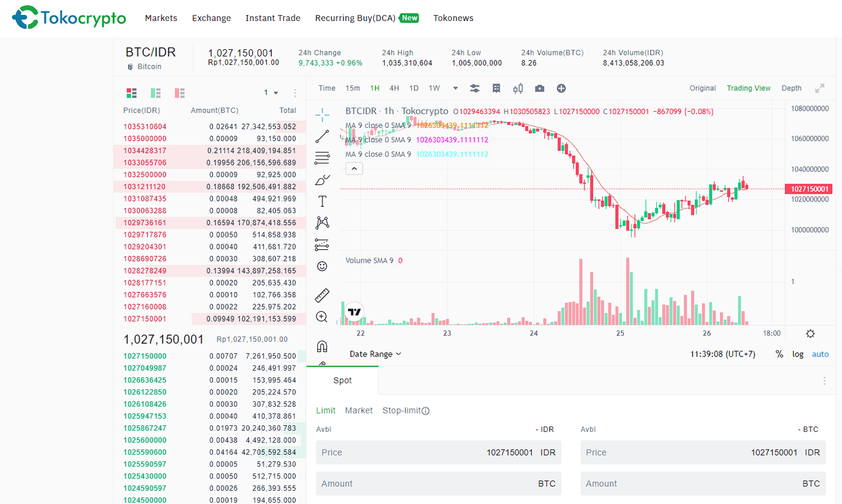842x504 pixels.
Task: Open order book decimal grouping dropdown
Action: pyautogui.click(x=271, y=93)
